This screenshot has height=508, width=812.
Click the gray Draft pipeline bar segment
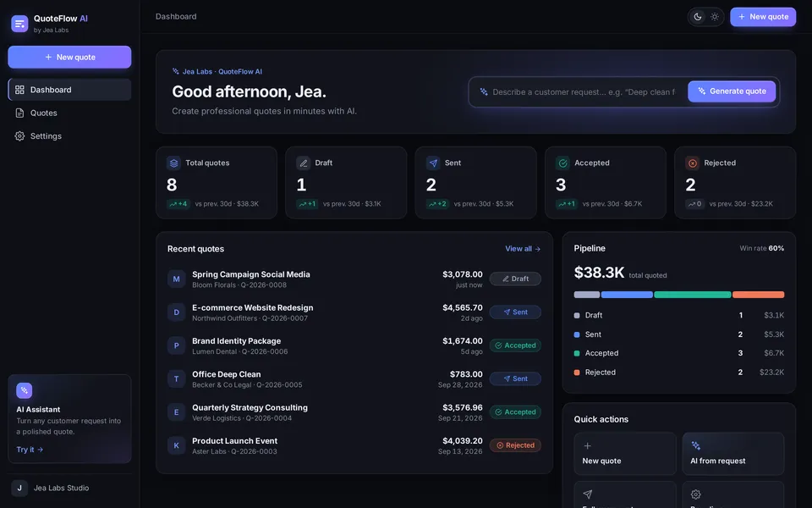[587, 295]
